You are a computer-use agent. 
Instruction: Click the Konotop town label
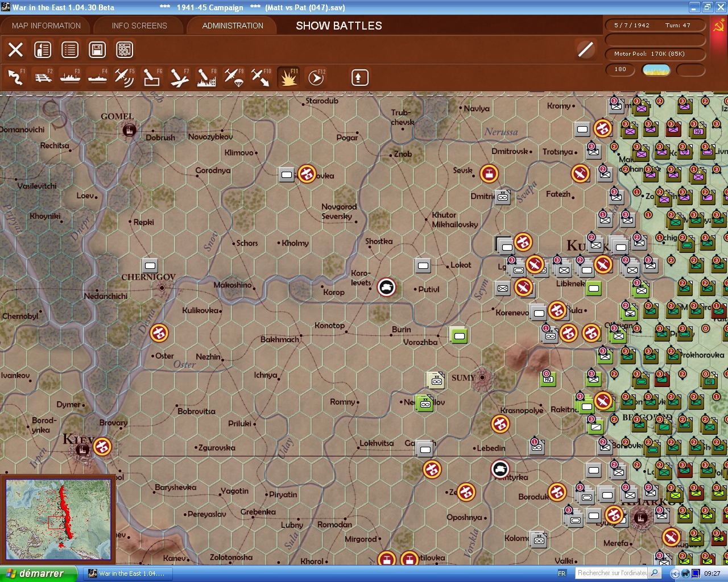(330, 326)
